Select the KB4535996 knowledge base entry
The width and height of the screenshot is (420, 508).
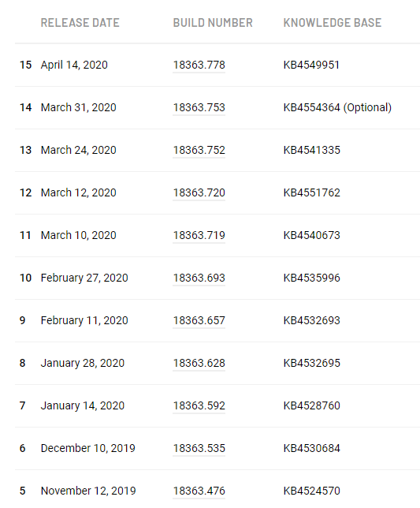[312, 278]
